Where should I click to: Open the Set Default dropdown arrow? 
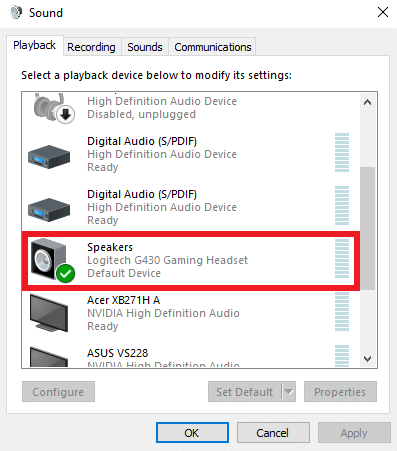(289, 392)
